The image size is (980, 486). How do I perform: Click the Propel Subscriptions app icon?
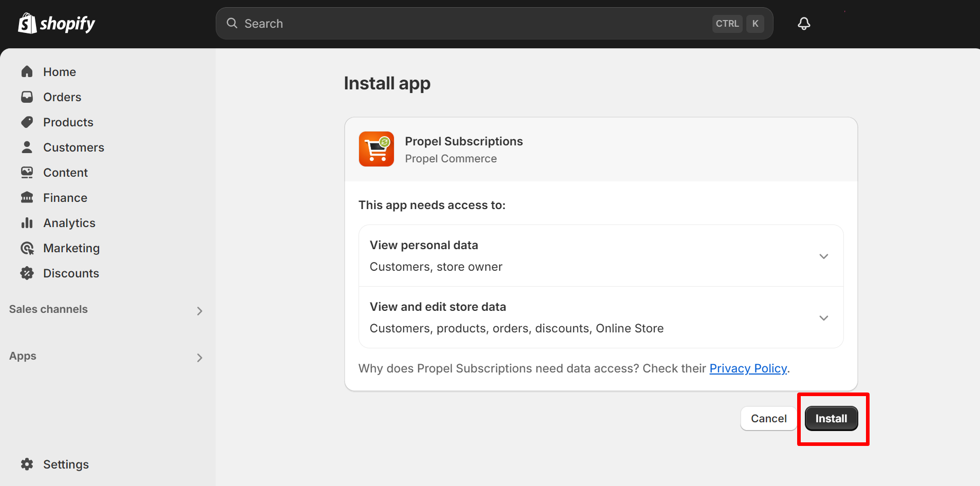376,149
